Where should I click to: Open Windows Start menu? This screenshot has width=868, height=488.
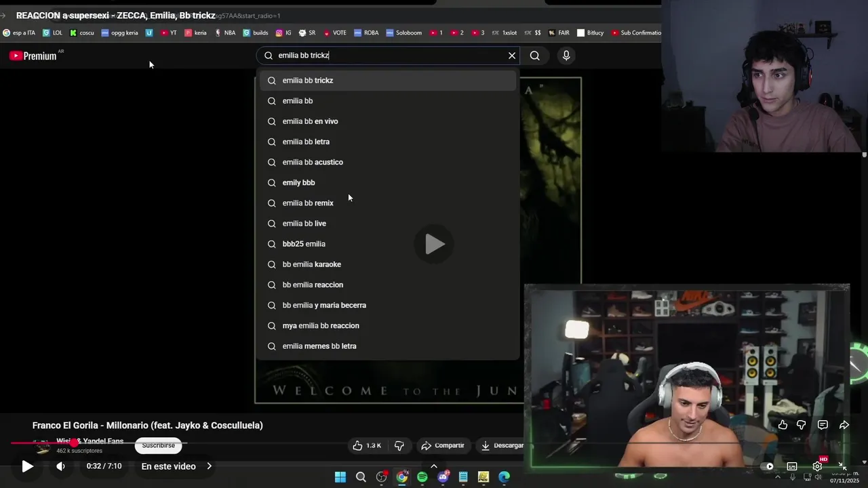point(340,477)
